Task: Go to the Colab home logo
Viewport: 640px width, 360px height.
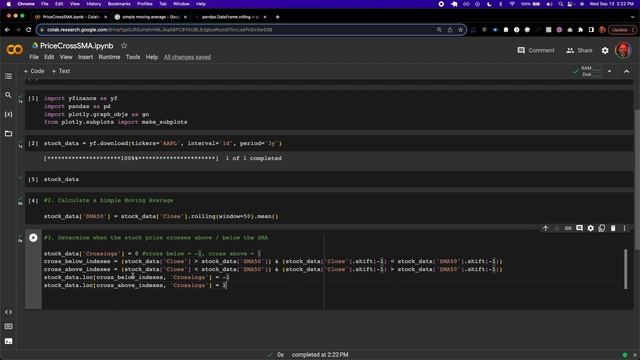Action: [15, 50]
